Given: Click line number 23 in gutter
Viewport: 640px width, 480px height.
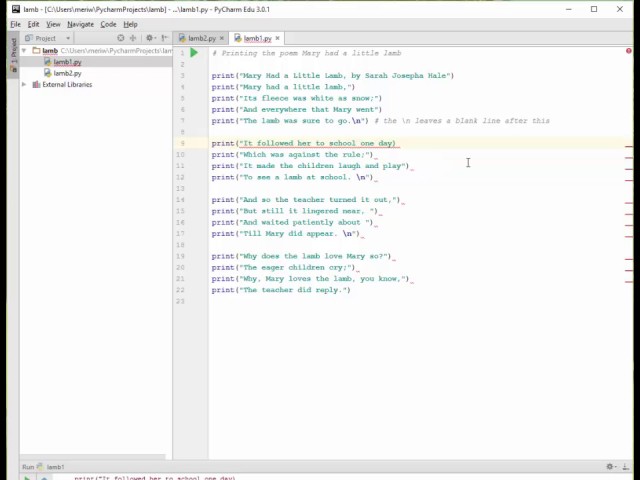Looking at the screenshot, I should click(x=180, y=301).
